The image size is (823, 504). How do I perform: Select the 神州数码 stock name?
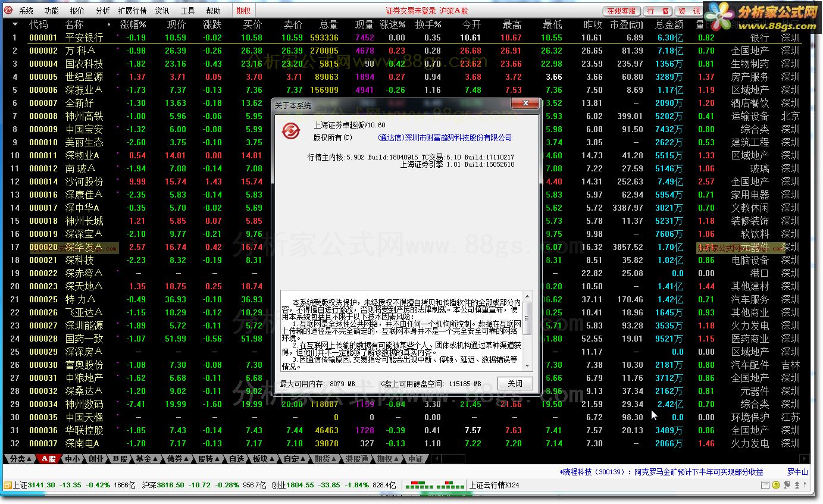pyautogui.click(x=84, y=404)
